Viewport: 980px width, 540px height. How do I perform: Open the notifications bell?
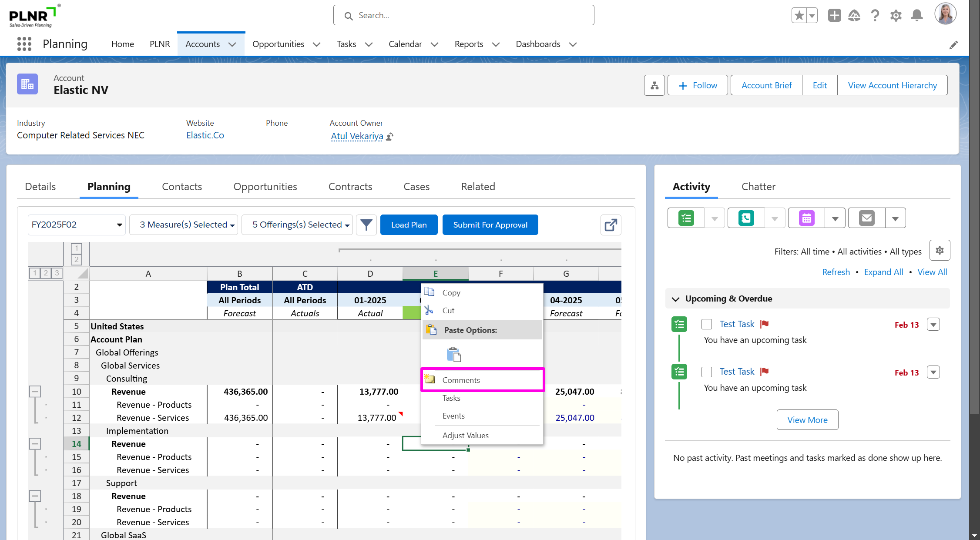917,16
